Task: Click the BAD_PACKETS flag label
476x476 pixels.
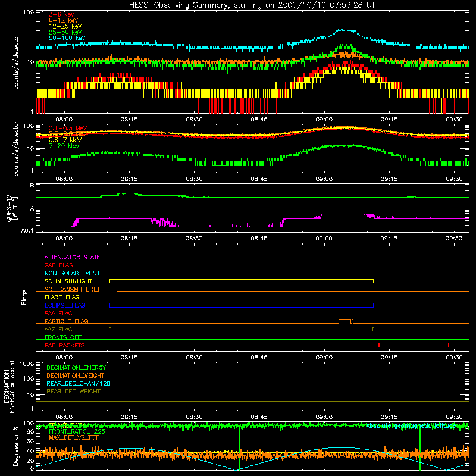Action: tap(65, 346)
